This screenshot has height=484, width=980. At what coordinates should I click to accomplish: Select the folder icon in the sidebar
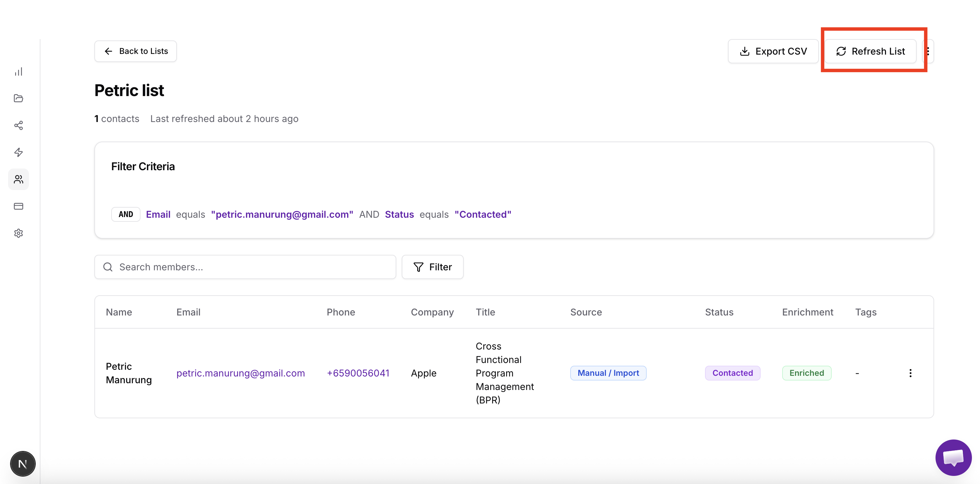point(18,98)
